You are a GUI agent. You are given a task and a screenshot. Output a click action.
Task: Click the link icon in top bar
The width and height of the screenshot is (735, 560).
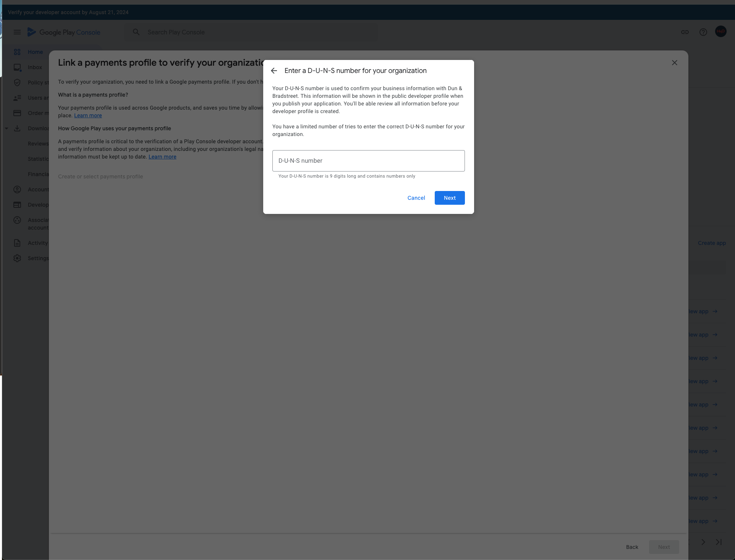click(685, 32)
